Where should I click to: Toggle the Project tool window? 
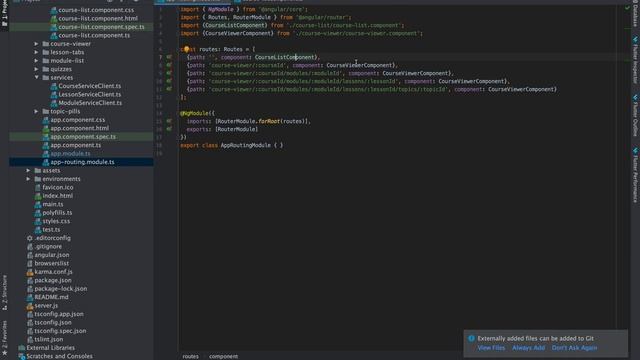[x=4, y=13]
